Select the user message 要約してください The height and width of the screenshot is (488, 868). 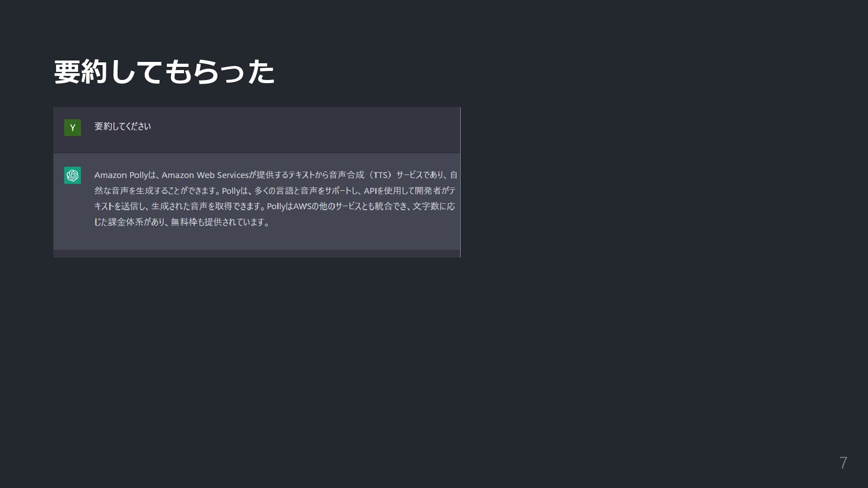123,127
